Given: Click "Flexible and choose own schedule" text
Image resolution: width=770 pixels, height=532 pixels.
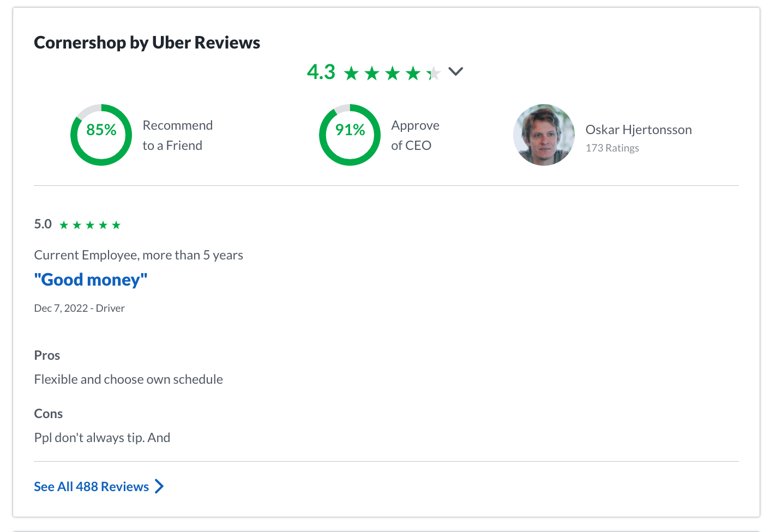Looking at the screenshot, I should pyautogui.click(x=128, y=379).
